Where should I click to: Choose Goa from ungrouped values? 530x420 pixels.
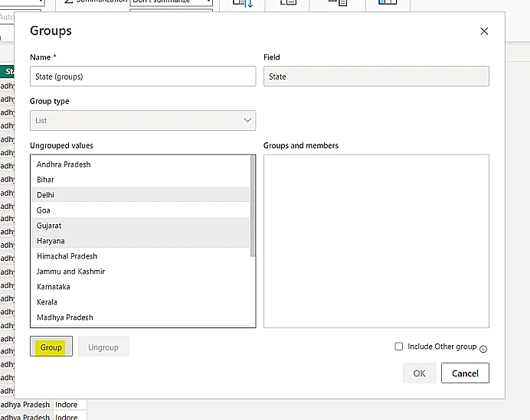click(x=44, y=210)
